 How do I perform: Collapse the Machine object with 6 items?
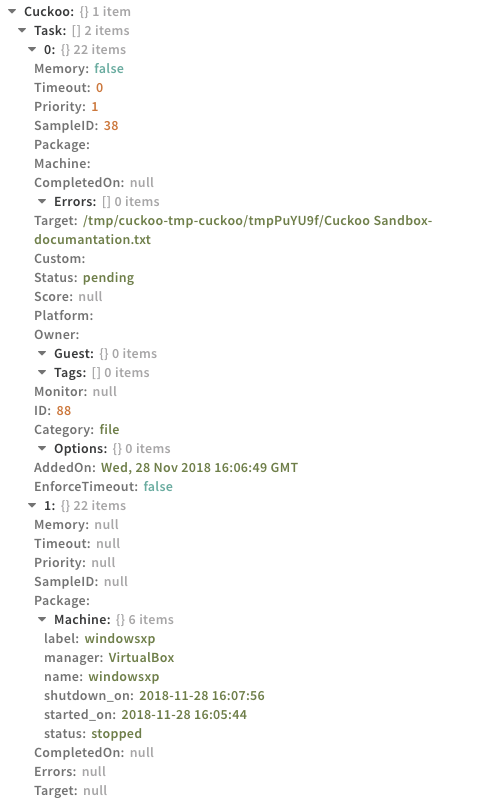tap(42, 619)
